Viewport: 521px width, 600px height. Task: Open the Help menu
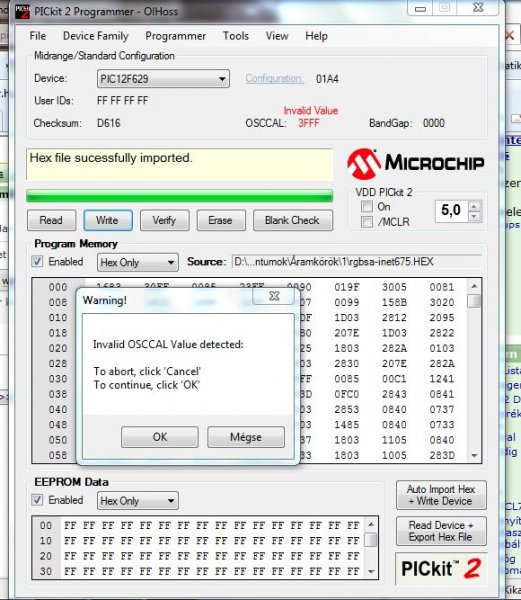click(x=316, y=36)
